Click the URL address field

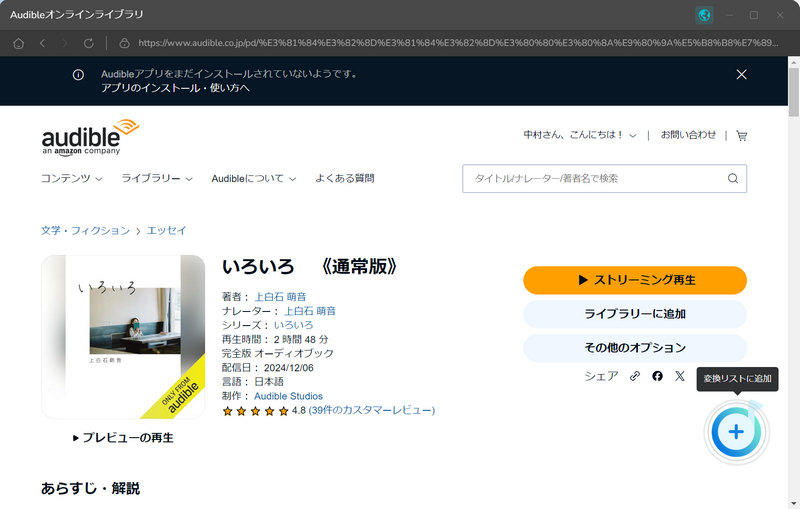click(458, 43)
